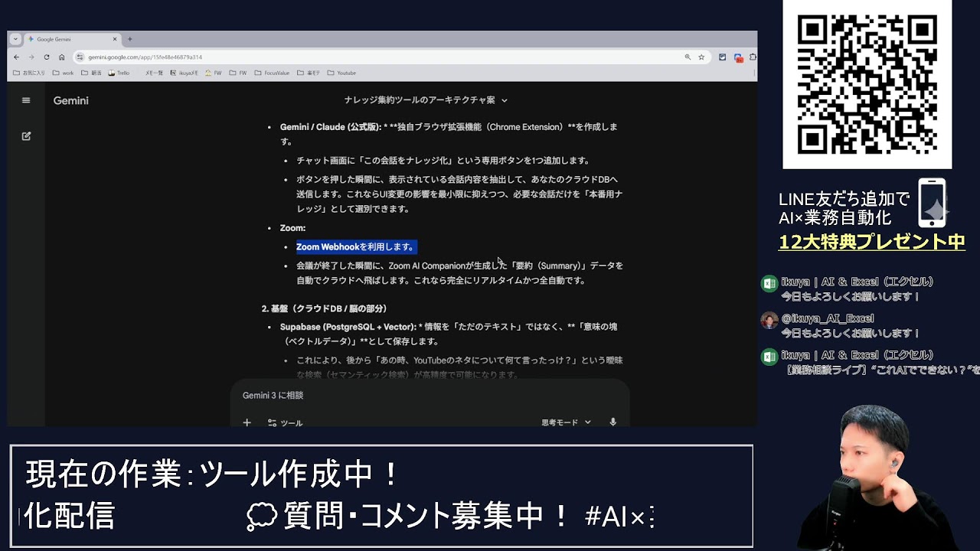Click the highlighted 'Zoom Webhookを利用します。' text

[x=356, y=247]
